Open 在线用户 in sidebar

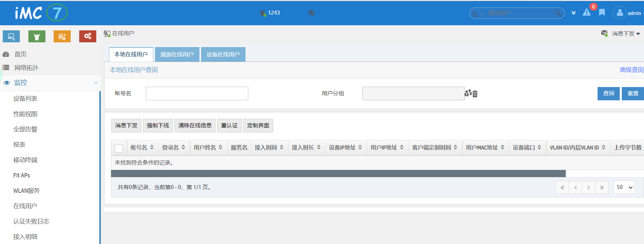[x=25, y=206]
